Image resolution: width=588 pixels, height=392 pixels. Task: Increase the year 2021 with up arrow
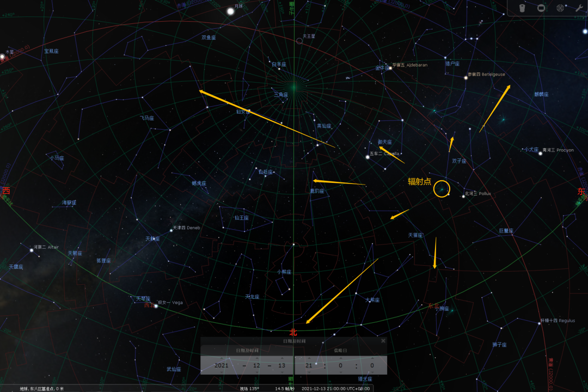221,358
